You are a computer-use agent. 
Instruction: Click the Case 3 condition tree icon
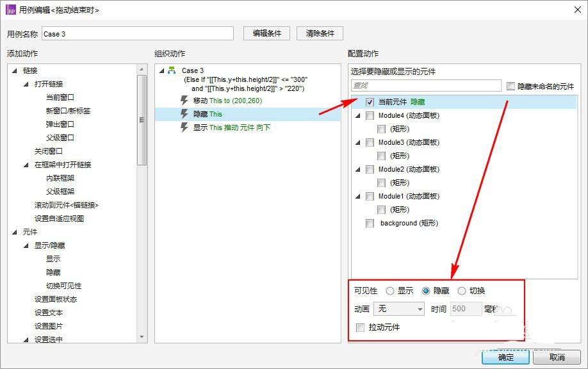point(172,70)
